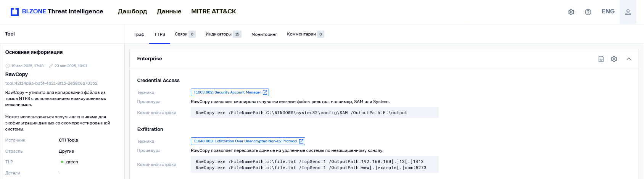Click the CTI Tools source value
Screen dimensions: 644x179
click(x=68, y=140)
